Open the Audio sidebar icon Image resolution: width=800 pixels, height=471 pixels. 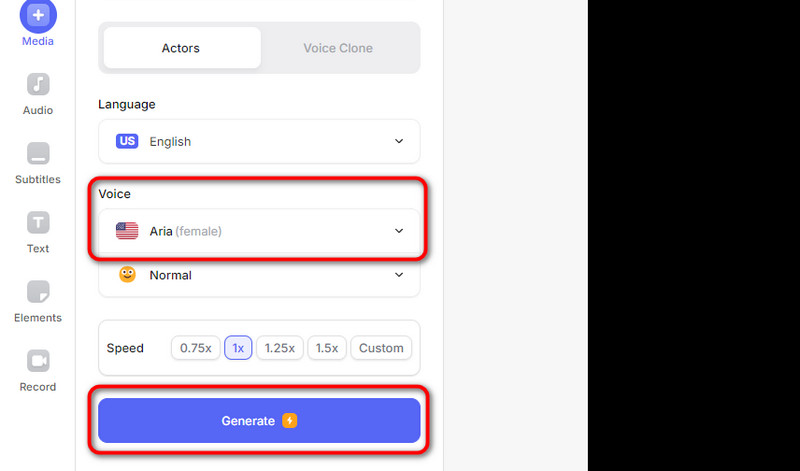(x=38, y=85)
